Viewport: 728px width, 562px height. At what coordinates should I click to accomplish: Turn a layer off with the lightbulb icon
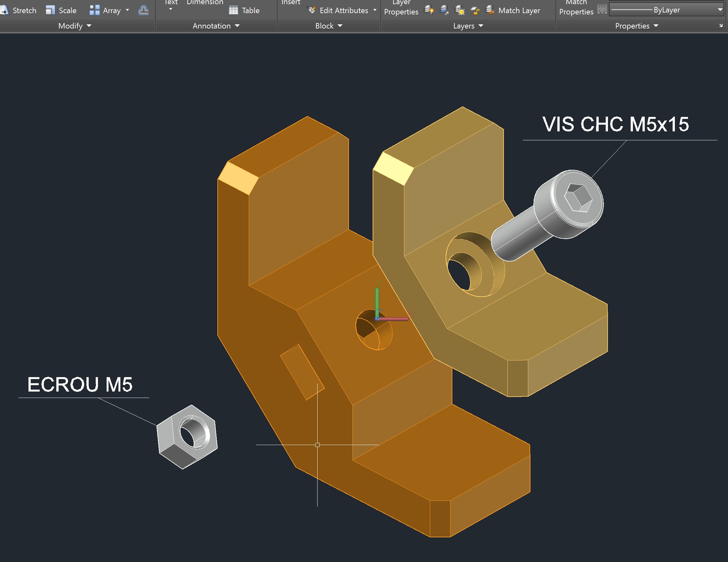click(428, 10)
